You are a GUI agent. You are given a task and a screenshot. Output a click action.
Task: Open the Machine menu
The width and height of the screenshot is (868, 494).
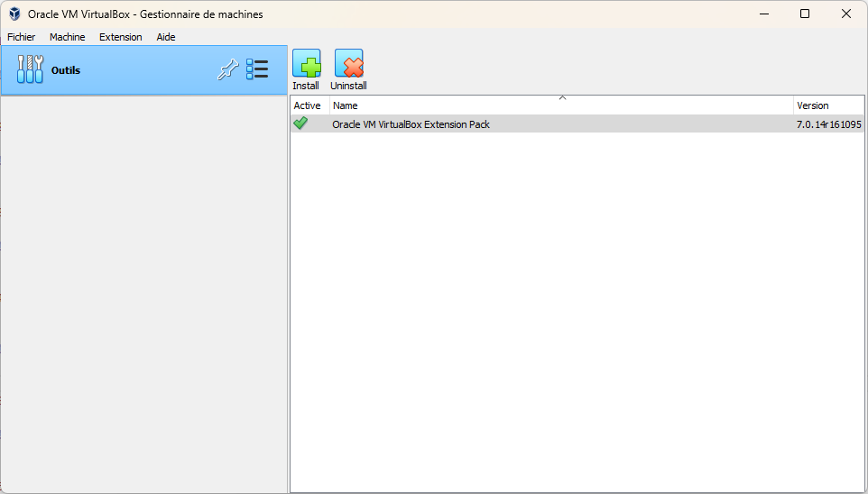68,37
